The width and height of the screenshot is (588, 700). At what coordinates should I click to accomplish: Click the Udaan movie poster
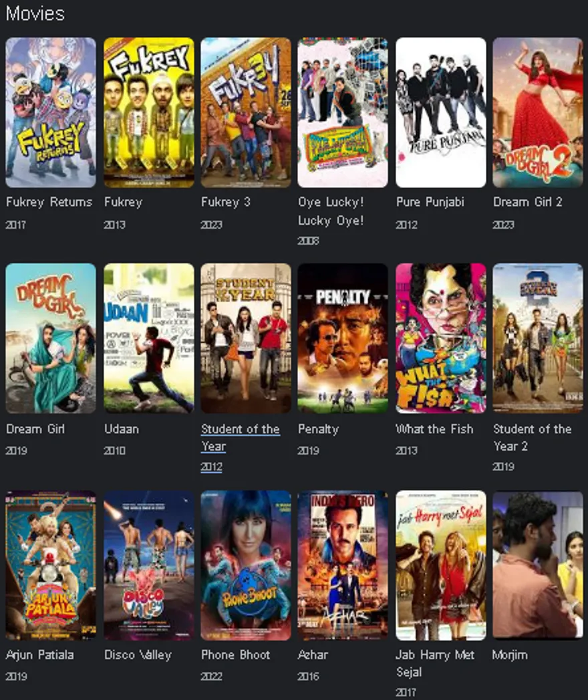tap(148, 338)
